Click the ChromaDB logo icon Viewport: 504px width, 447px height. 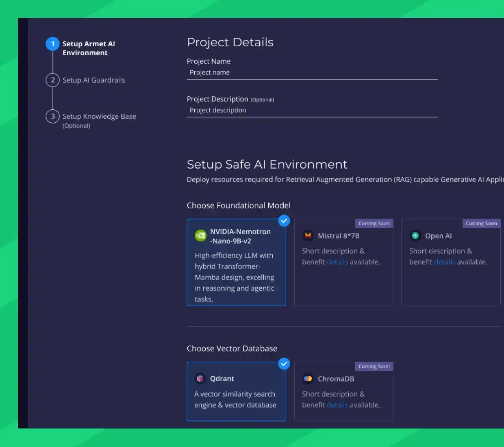pos(308,379)
